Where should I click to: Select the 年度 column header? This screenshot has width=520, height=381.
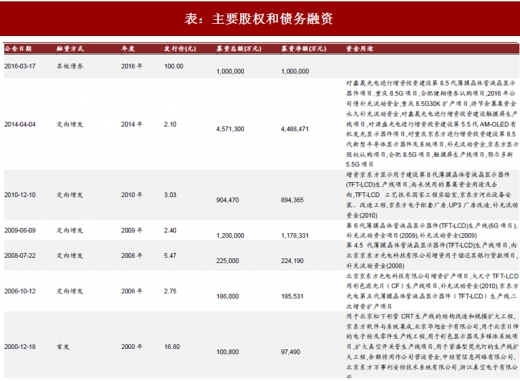(x=128, y=49)
